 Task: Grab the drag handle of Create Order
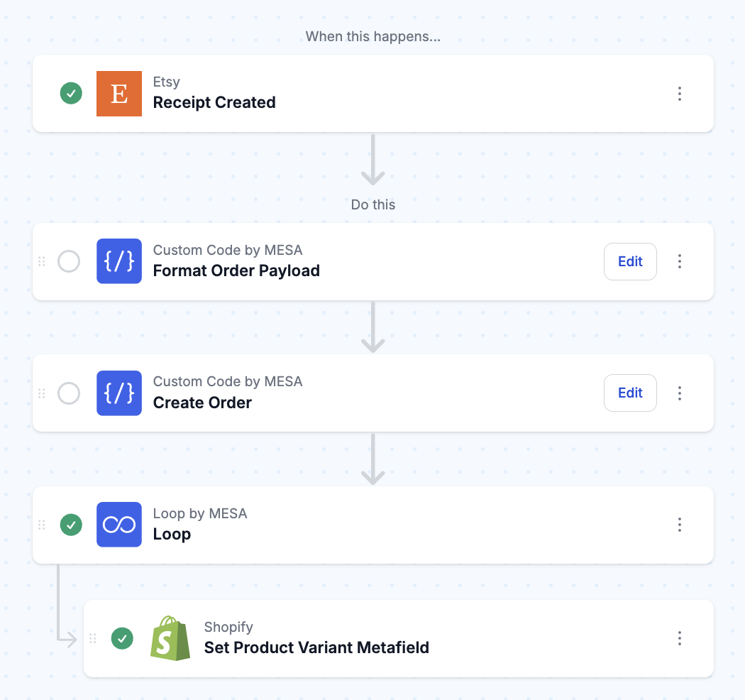tap(42, 393)
